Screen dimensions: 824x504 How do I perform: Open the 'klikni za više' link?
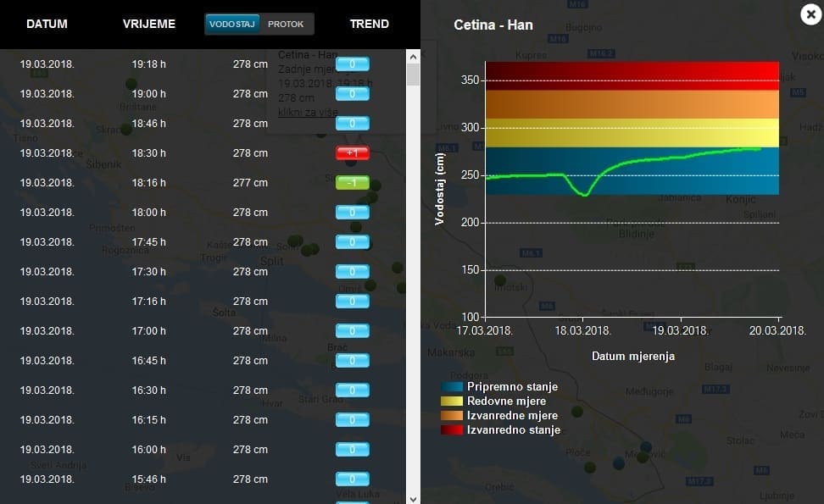308,112
